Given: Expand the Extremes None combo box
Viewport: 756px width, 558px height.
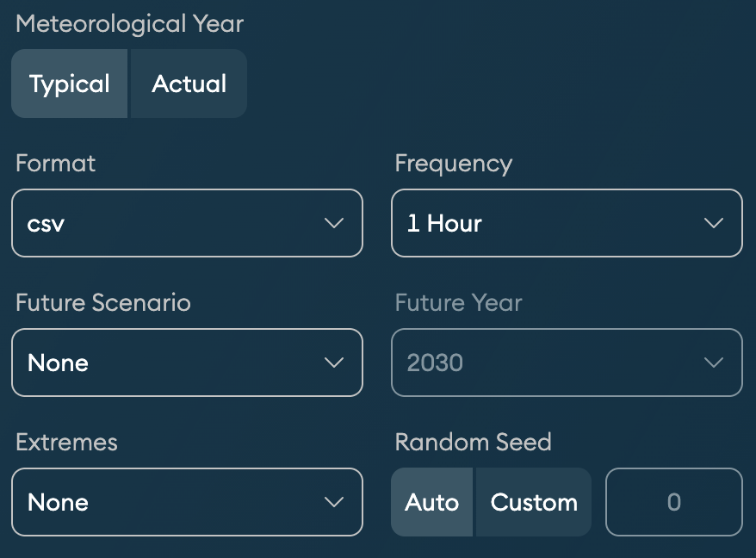Looking at the screenshot, I should 172,503.
